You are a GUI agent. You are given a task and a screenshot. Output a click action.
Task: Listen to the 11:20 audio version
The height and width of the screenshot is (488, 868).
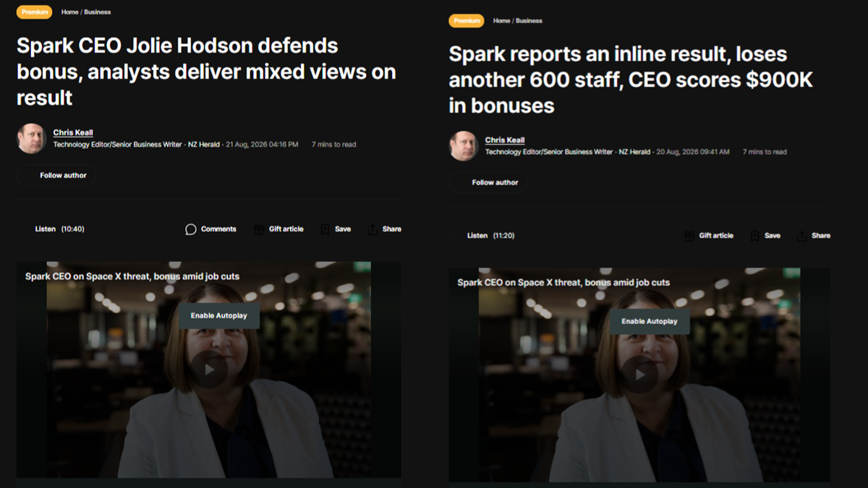pyautogui.click(x=484, y=236)
